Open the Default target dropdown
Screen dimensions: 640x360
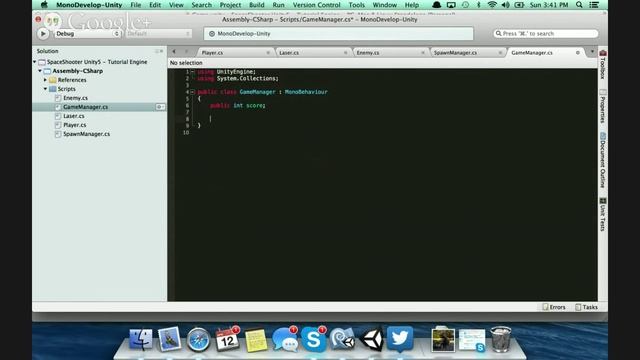coord(158,33)
